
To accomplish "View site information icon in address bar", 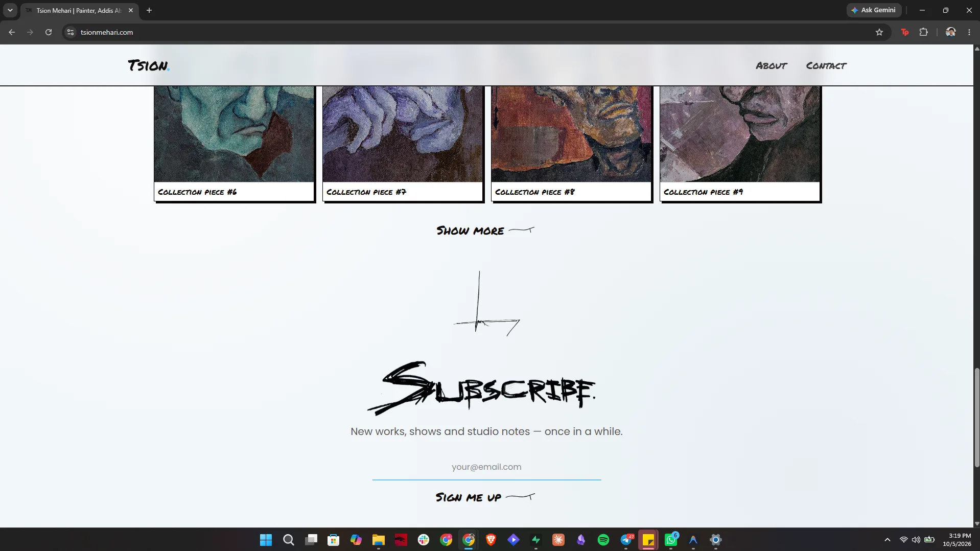I will [71, 32].
